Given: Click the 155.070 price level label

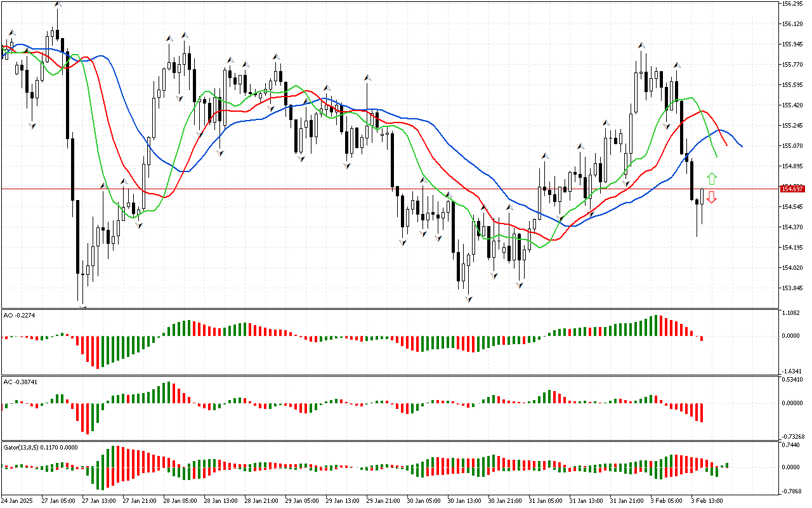Looking at the screenshot, I should (x=792, y=146).
